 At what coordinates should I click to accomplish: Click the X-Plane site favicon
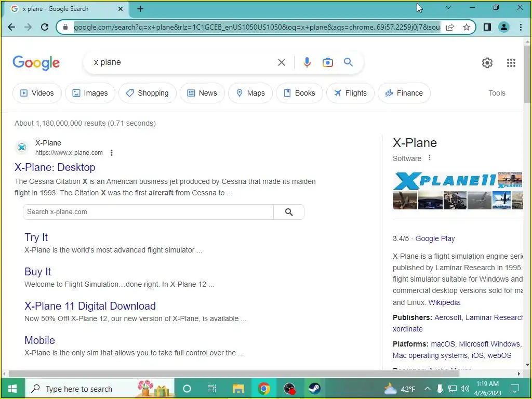click(x=22, y=148)
